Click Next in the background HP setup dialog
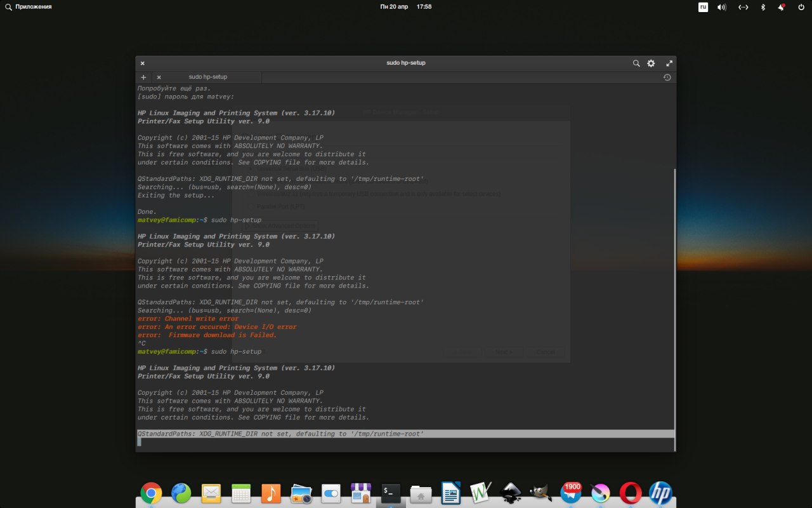The image size is (812, 508). 504,352
